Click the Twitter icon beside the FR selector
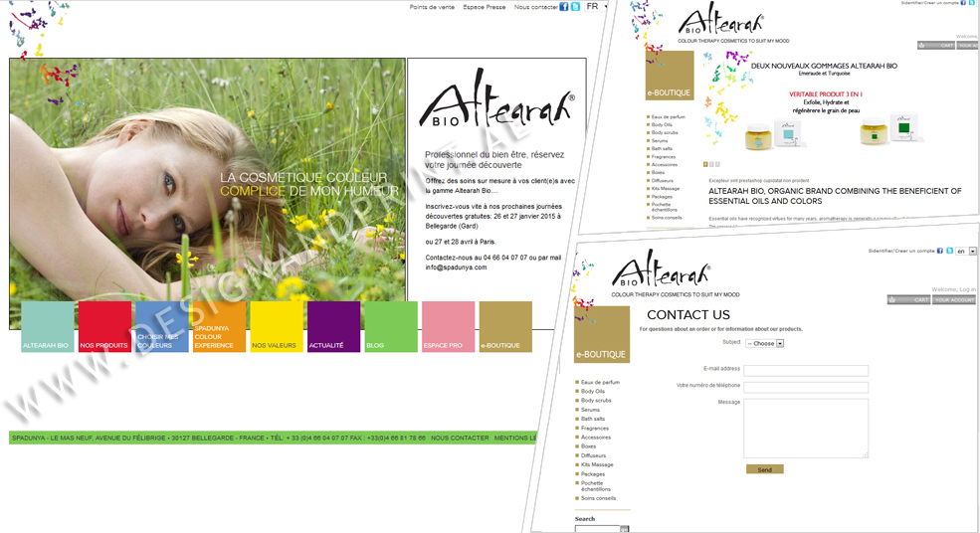The width and height of the screenshot is (980, 533). [x=575, y=6]
